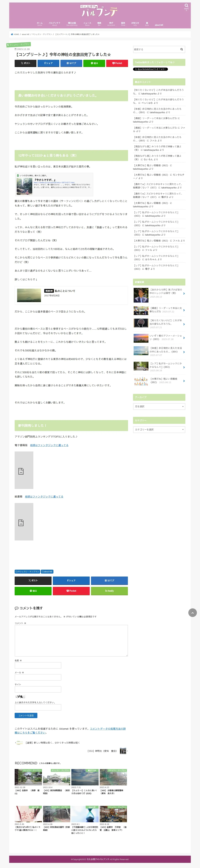This screenshot has height=868, width=200.
Task: Open recommended post 【460】忠恩寺 thumbnail
Action: tap(28, 777)
